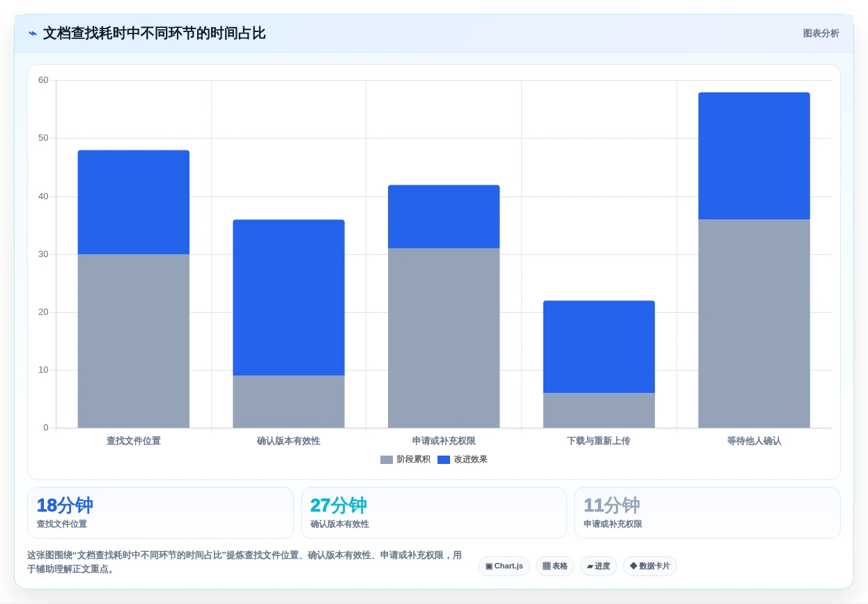Click the 申请或补充权限 x-axis label
Image resolution: width=868 pixels, height=604 pixels.
point(444,441)
